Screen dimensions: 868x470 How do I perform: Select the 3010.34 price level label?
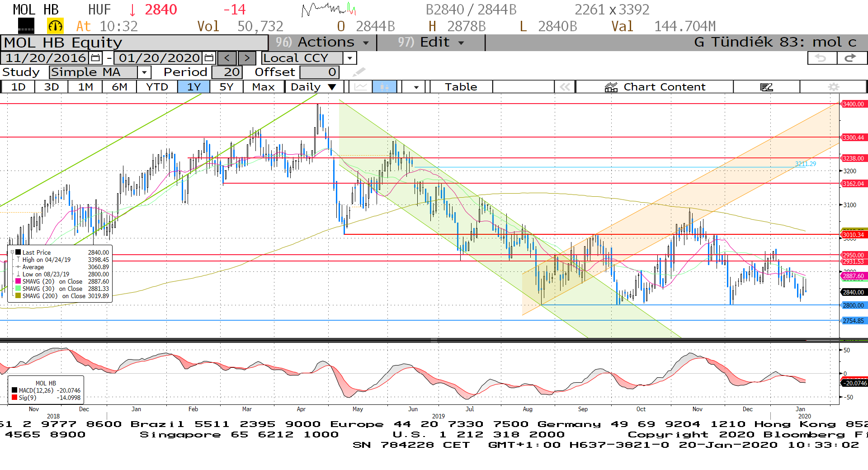pyautogui.click(x=854, y=234)
